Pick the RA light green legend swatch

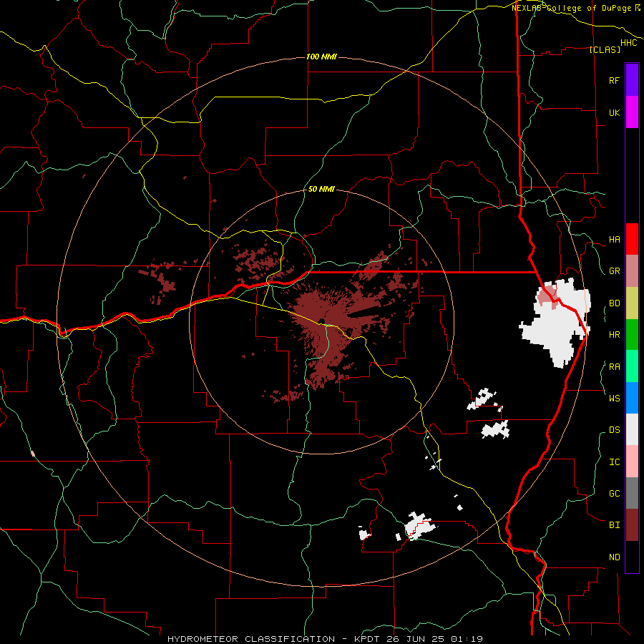[x=632, y=366]
